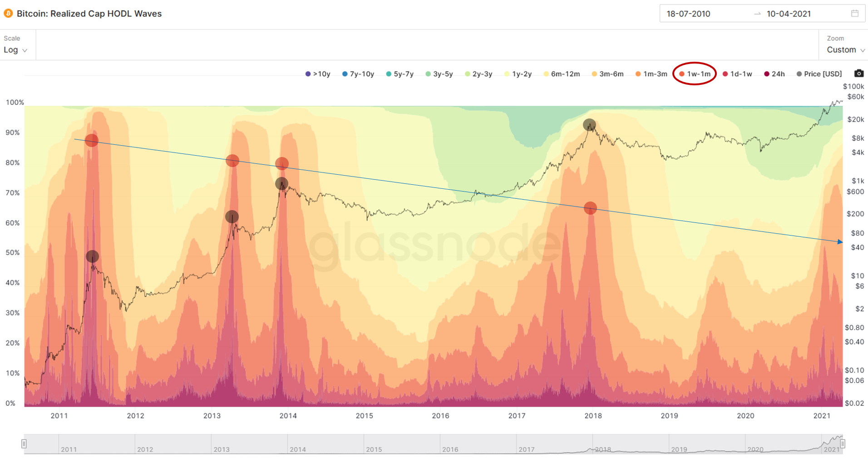Click the 3y-5y legend color dot
This screenshot has height=462, width=868.
[428, 74]
